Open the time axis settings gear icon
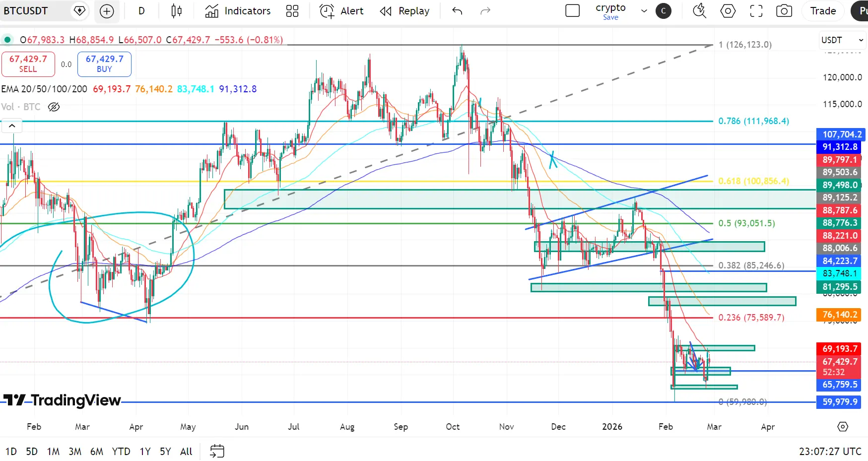The image size is (868, 461). 843,426
